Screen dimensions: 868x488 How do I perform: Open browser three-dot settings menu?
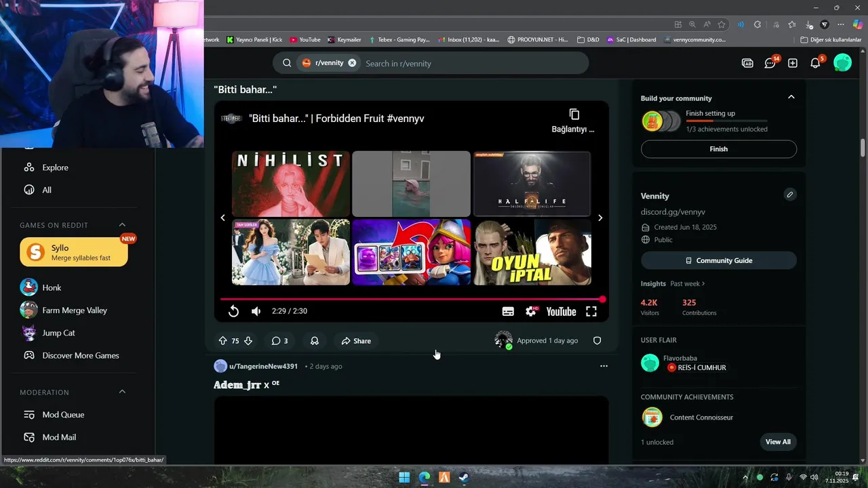click(841, 24)
